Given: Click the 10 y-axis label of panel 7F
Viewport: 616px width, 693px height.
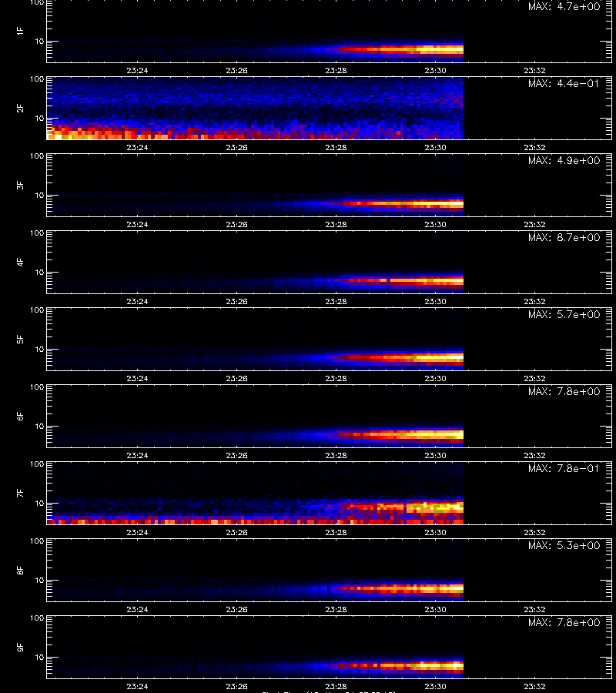Looking at the screenshot, I should (x=39, y=504).
